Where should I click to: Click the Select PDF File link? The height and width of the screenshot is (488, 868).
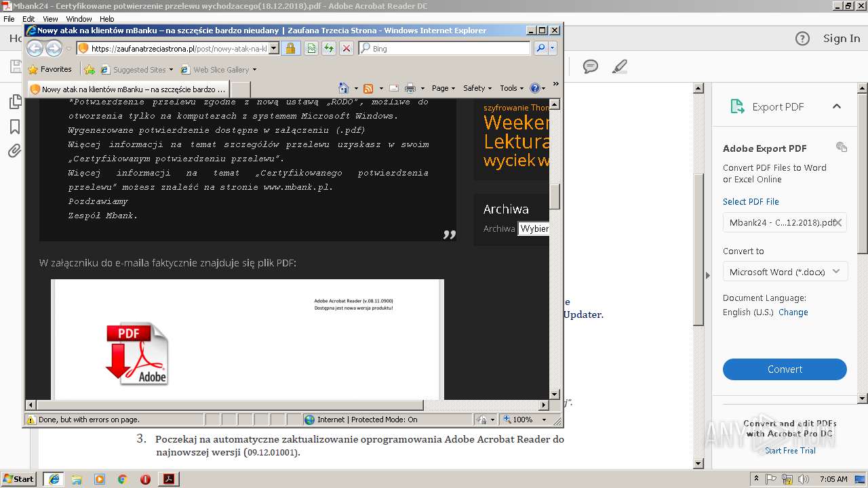coord(751,201)
